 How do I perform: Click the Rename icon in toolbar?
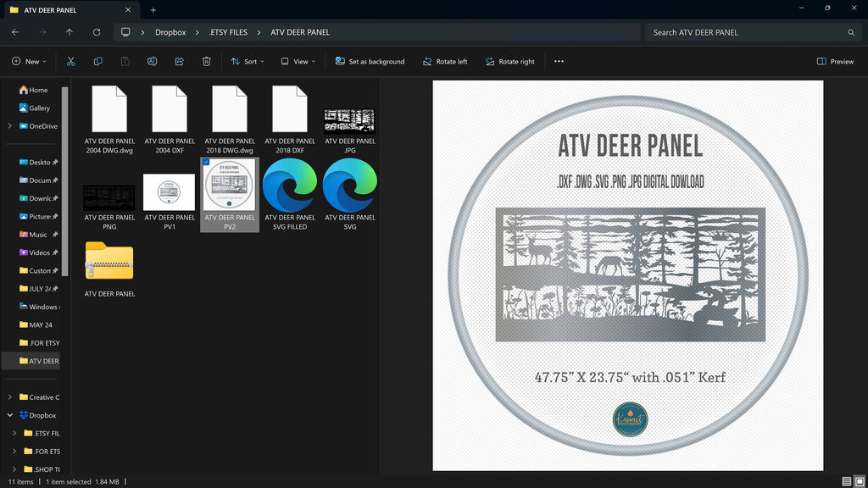tap(153, 61)
